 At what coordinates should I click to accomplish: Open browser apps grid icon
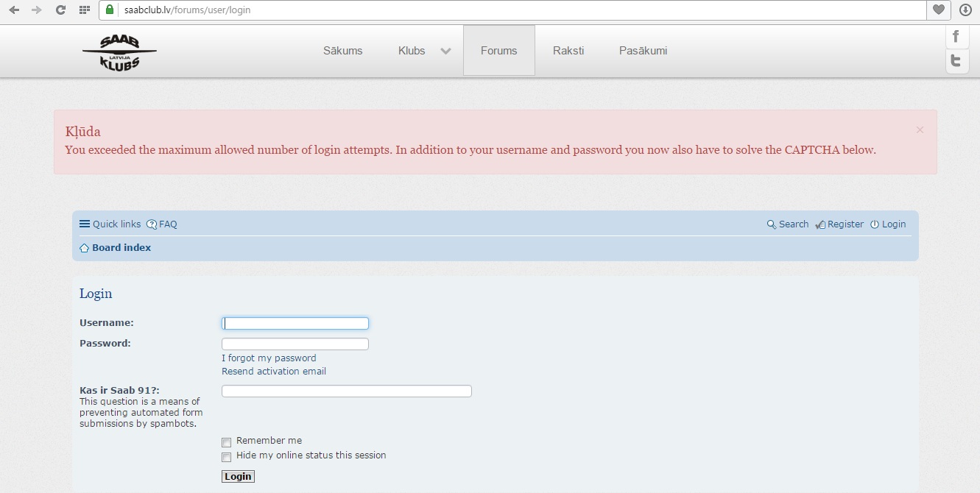84,10
